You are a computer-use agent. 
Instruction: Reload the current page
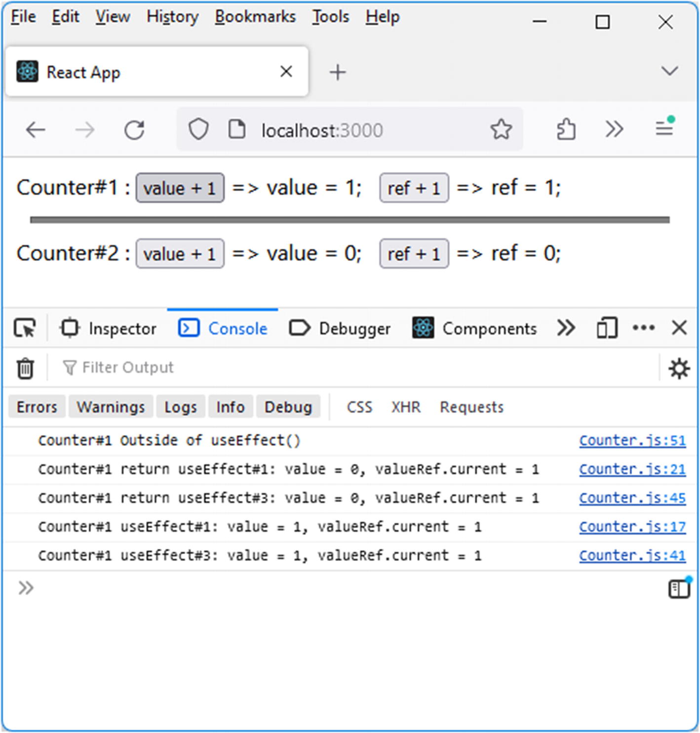(x=134, y=130)
